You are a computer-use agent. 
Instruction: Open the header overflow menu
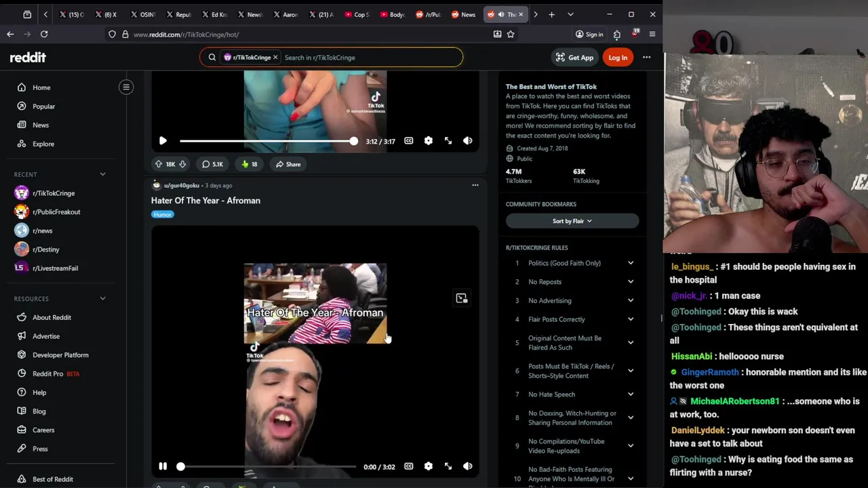point(646,58)
